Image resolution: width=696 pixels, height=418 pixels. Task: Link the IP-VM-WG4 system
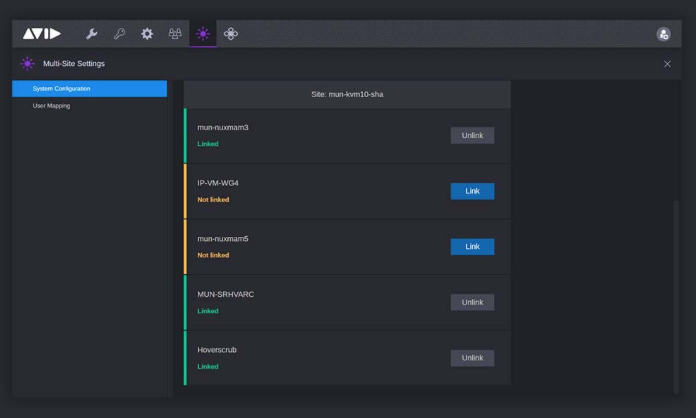pyautogui.click(x=472, y=191)
